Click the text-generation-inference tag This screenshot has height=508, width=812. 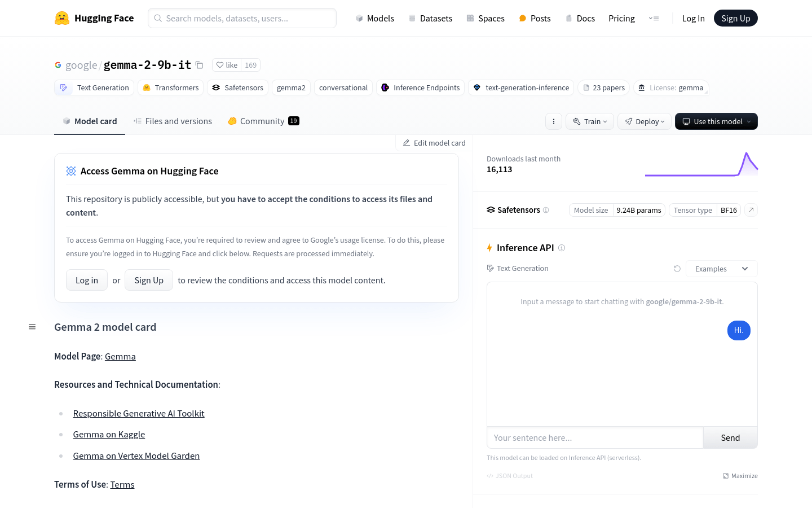click(521, 87)
